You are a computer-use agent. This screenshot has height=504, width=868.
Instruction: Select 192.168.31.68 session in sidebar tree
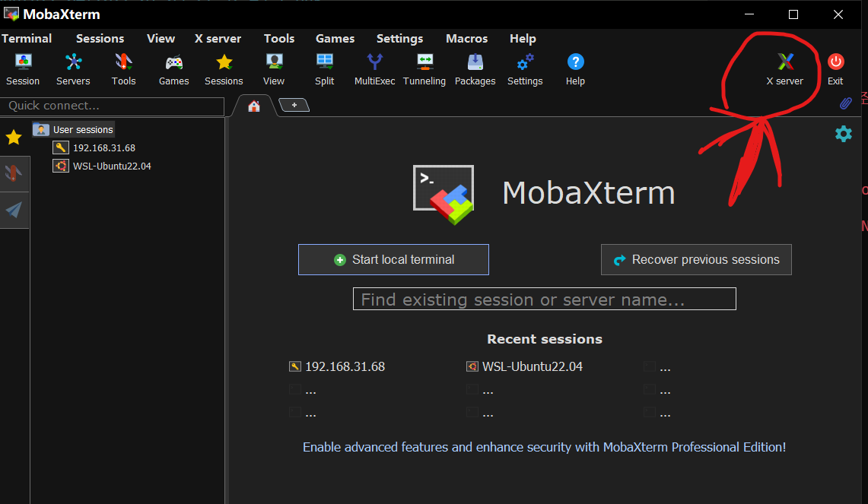94,147
